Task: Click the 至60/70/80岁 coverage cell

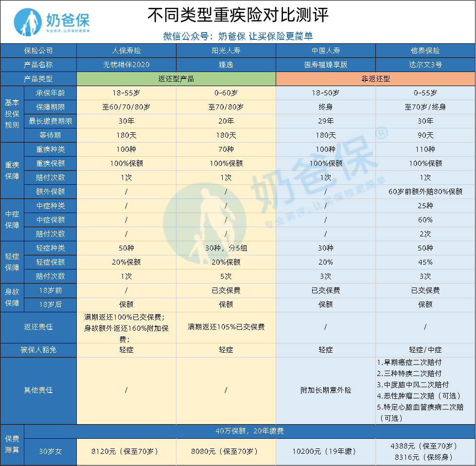Action: [126, 107]
